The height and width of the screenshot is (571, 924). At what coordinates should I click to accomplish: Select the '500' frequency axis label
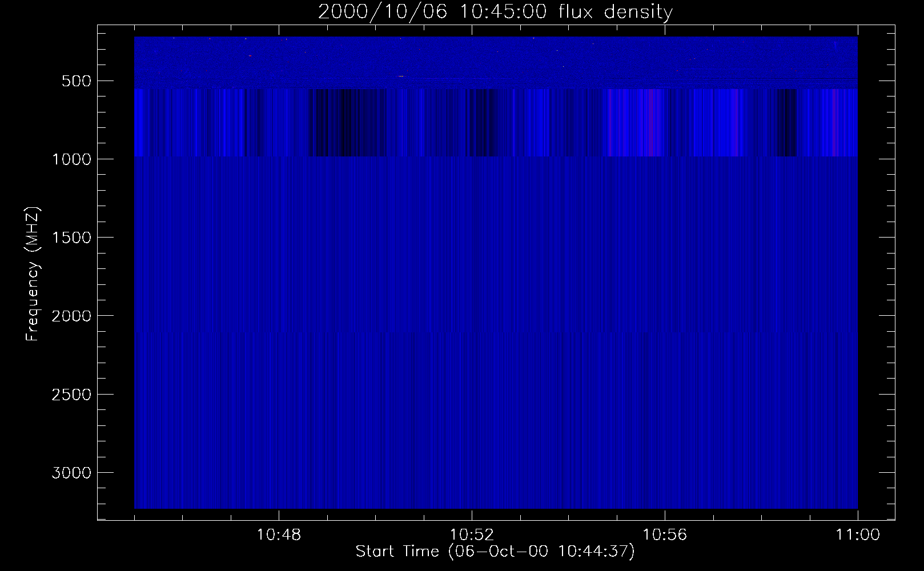point(76,81)
